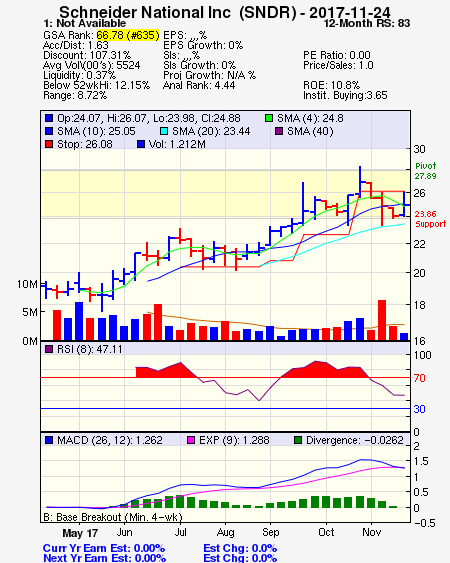450x563 pixels.
Task: Click the blue SMA (10) legend swatch
Action: [x=49, y=131]
